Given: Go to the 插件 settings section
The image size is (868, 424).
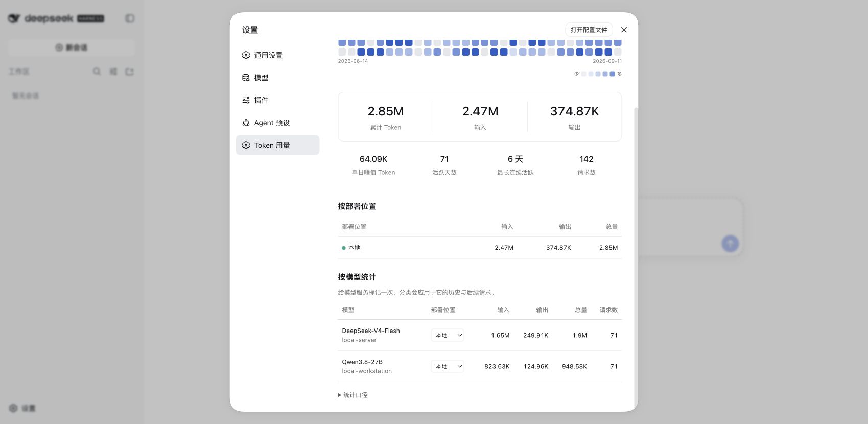Looking at the screenshot, I should (277, 100).
